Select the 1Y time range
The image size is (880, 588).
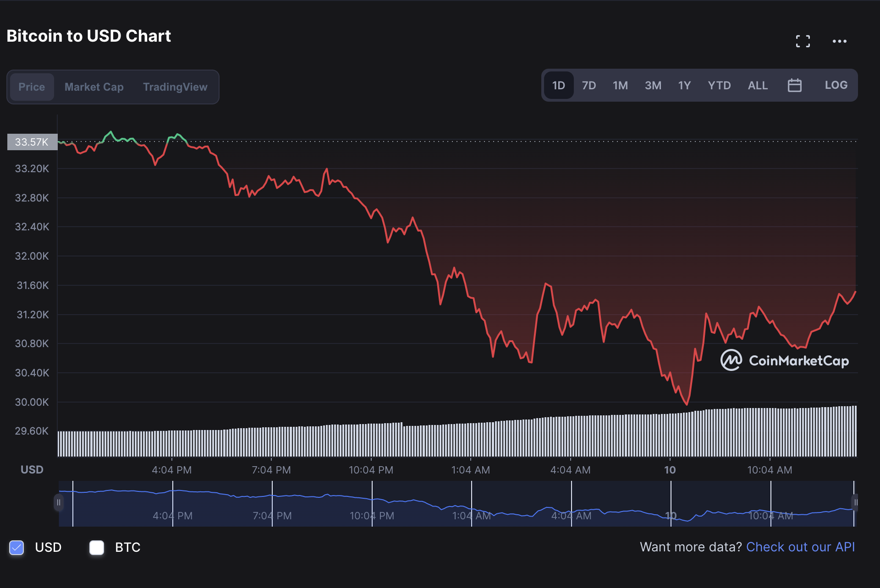(684, 86)
